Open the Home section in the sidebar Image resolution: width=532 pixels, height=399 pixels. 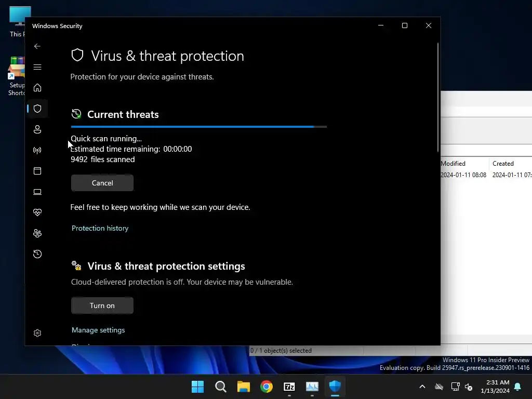[37, 88]
